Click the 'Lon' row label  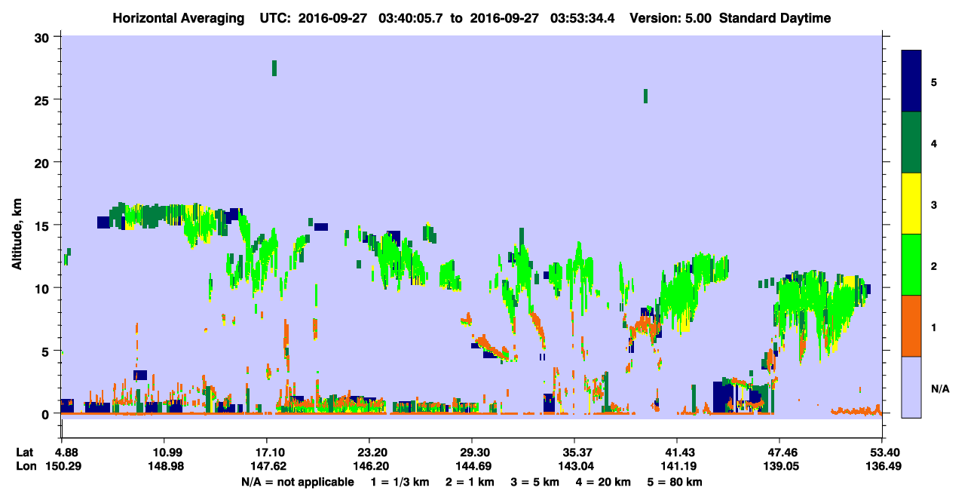pyautogui.click(x=25, y=466)
